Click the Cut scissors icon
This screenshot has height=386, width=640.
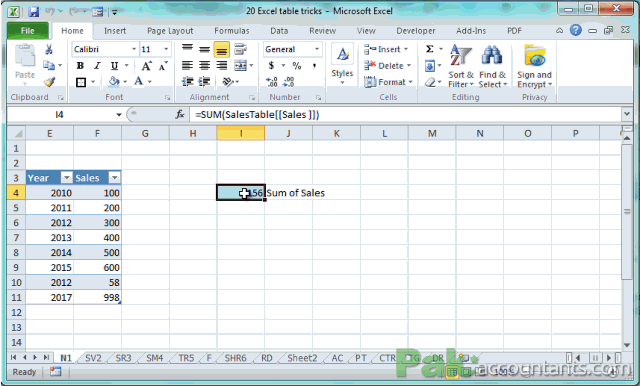point(49,50)
